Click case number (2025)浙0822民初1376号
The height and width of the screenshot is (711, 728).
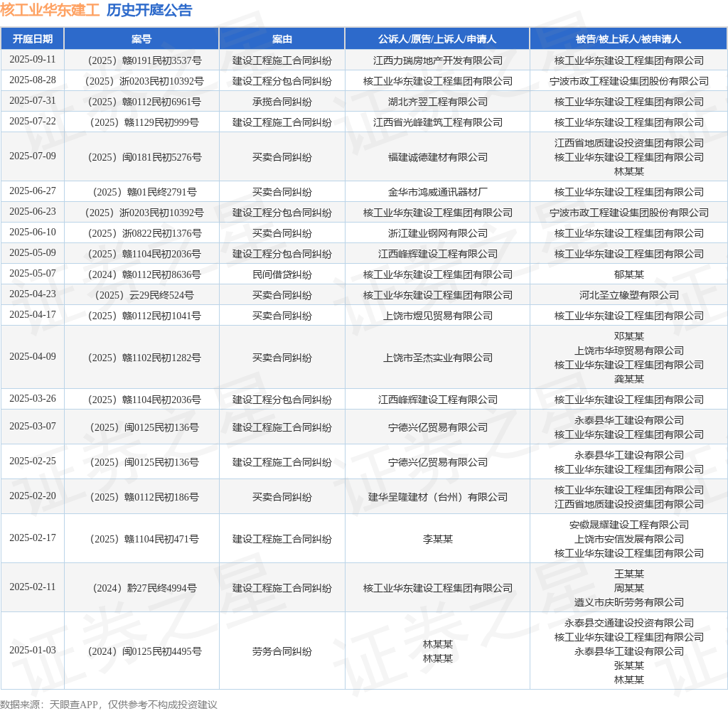tap(144, 233)
